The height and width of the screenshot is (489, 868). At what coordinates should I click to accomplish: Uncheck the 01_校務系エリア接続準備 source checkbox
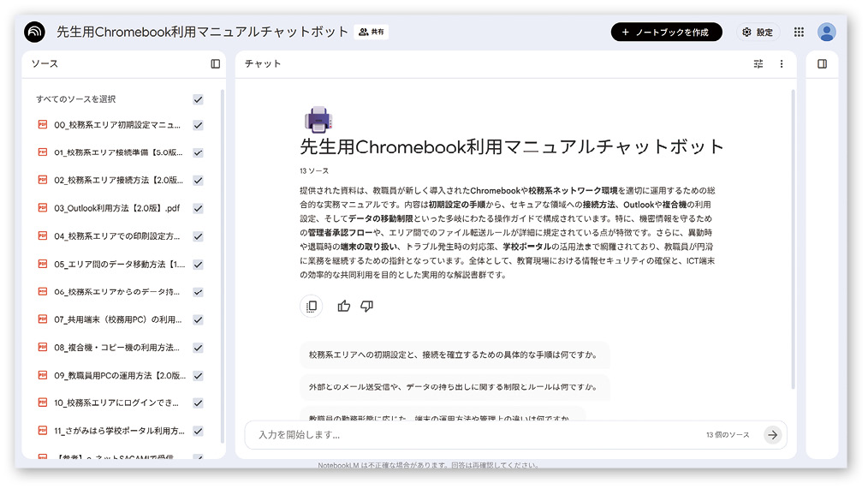pos(198,152)
